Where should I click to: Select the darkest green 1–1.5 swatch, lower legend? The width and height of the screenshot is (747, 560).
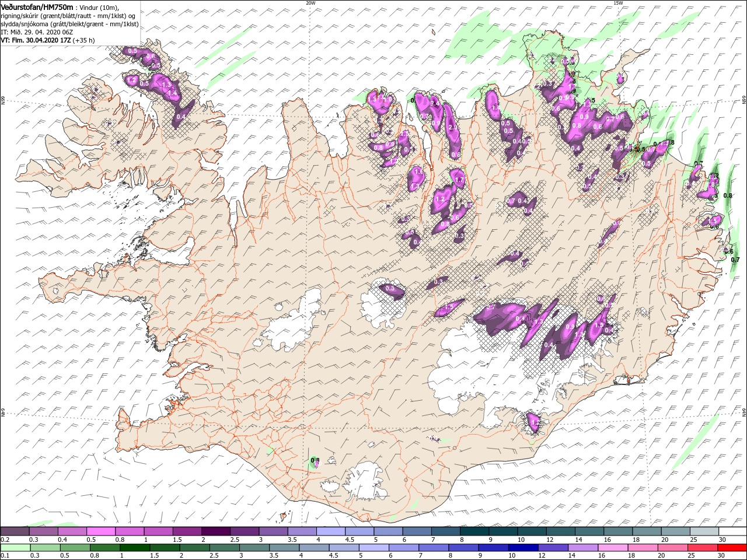click(x=134, y=548)
